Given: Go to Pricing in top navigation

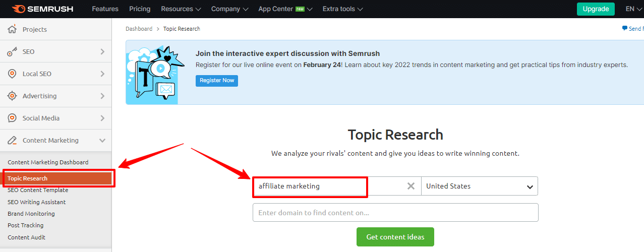Looking at the screenshot, I should point(140,9).
